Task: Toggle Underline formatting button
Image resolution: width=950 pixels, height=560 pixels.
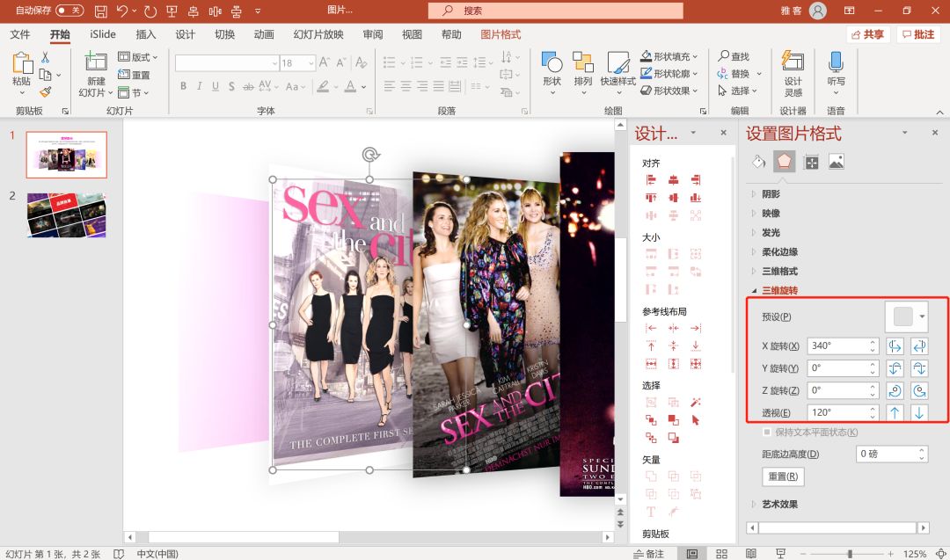Action: 216,86
